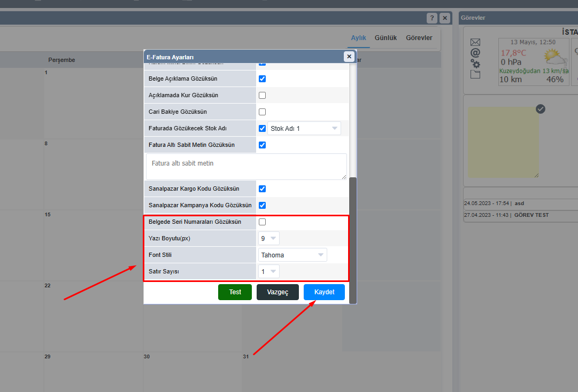This screenshot has width=578, height=392.
Task: Open the Stok Adı 1 dropdown
Action: coord(304,129)
